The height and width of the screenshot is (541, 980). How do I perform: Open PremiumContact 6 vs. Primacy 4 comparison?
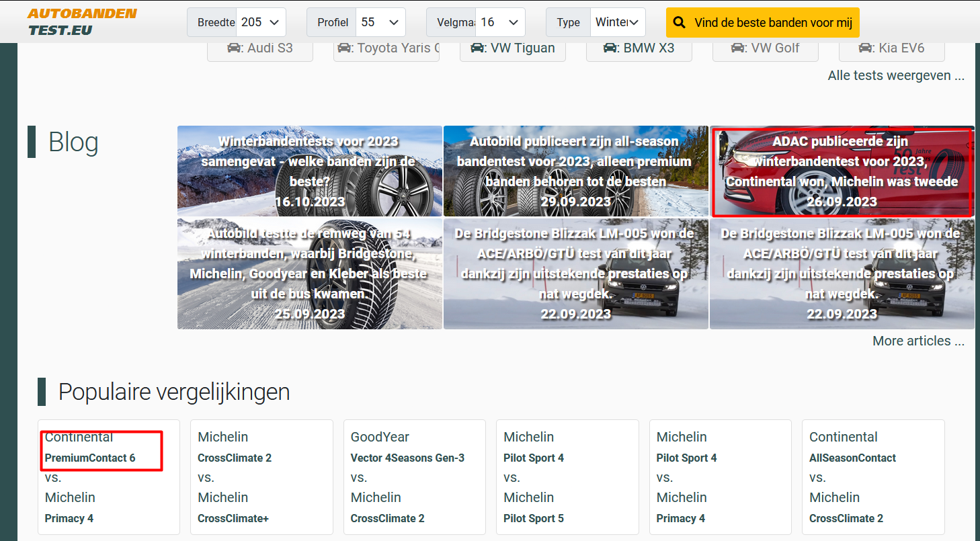pos(109,477)
